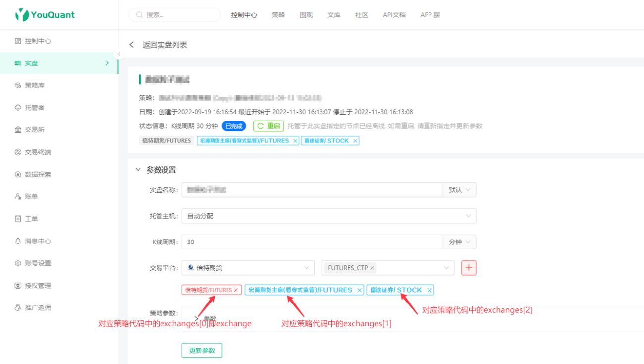Click the 更新参数 button
Image resolution: width=644 pixels, height=364 pixels.
202,350
